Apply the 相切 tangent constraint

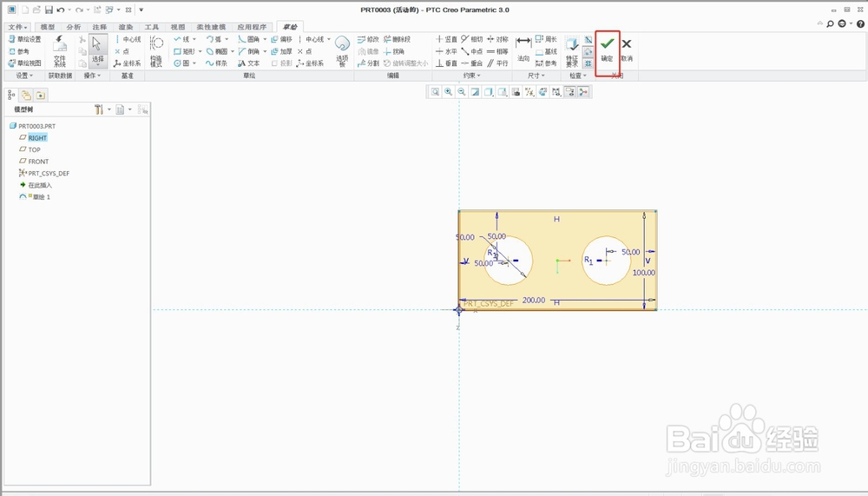click(472, 39)
